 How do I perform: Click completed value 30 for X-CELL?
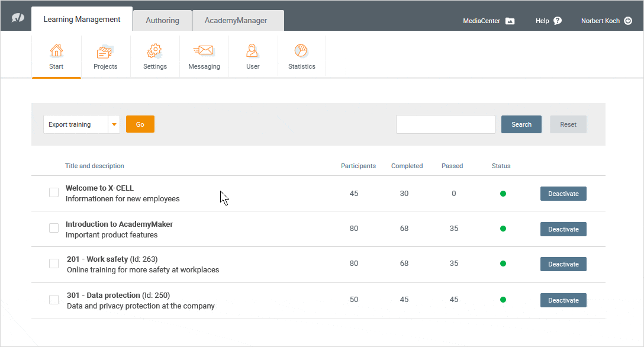coord(404,194)
